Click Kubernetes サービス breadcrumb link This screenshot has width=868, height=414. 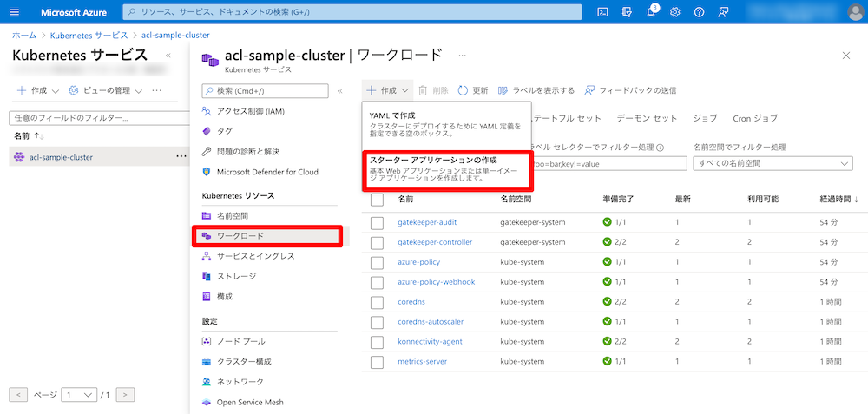[90, 35]
